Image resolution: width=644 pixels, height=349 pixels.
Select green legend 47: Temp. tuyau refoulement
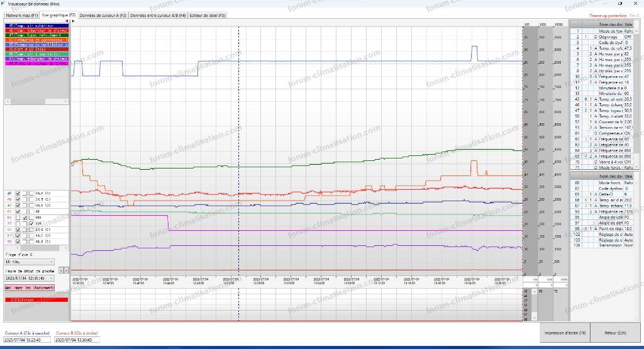(36, 35)
